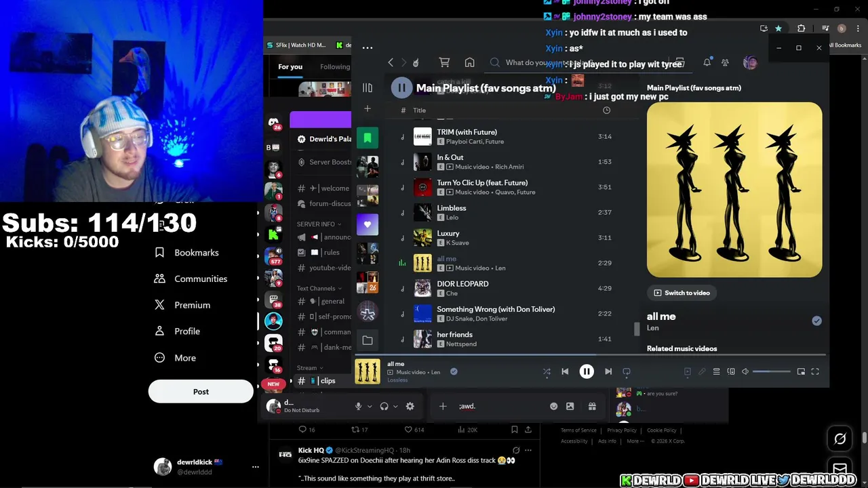Sort by Title column header
Viewport: 868px width, 488px height.
(x=419, y=110)
